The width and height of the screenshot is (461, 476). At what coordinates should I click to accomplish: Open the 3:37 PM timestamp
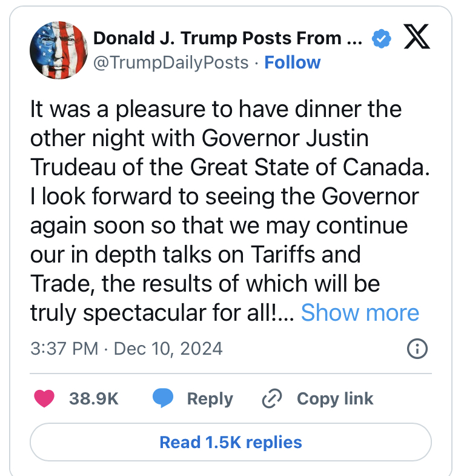[x=65, y=349]
